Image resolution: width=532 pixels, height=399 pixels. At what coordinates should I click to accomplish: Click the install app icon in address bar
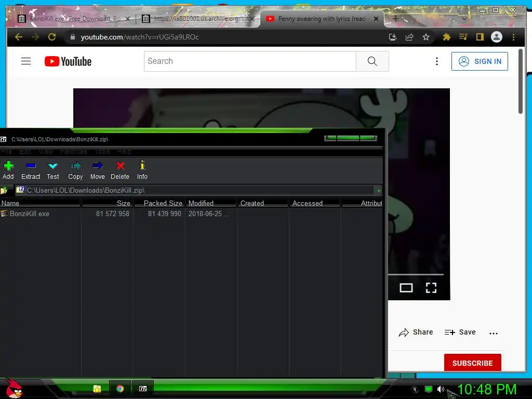[x=393, y=37]
